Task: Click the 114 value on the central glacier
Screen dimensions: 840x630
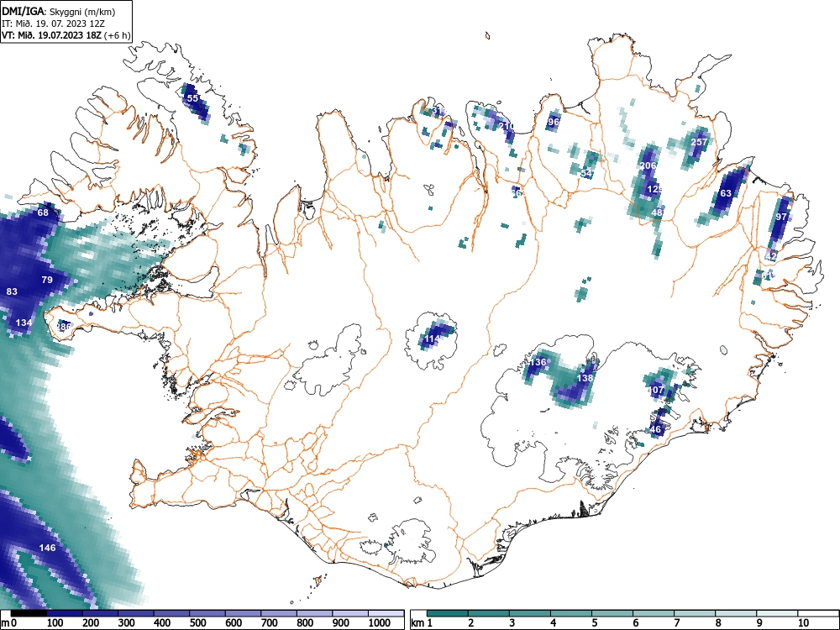Action: point(433,339)
